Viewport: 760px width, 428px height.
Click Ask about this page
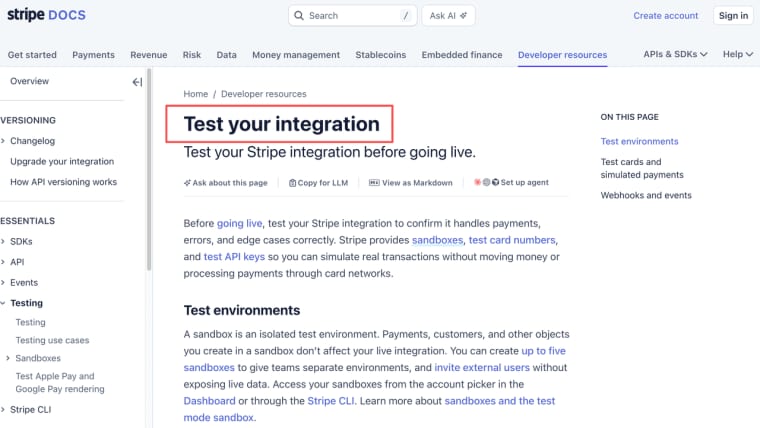pyautogui.click(x=225, y=183)
